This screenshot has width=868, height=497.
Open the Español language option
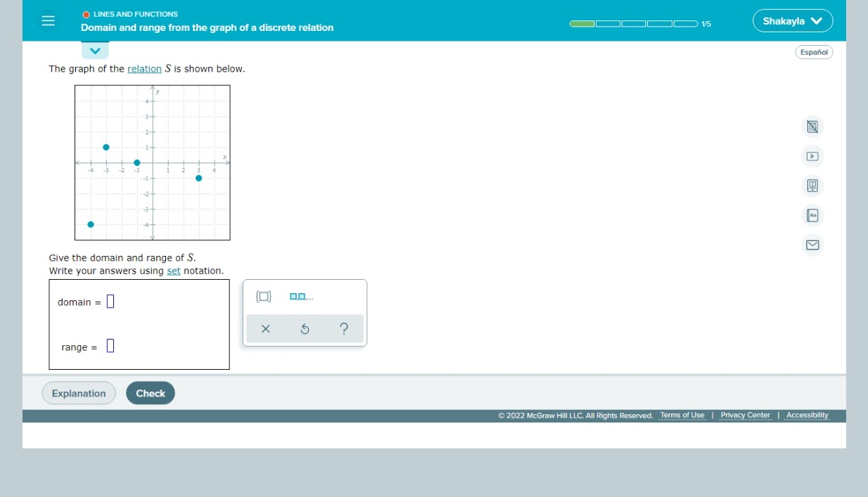coord(814,51)
